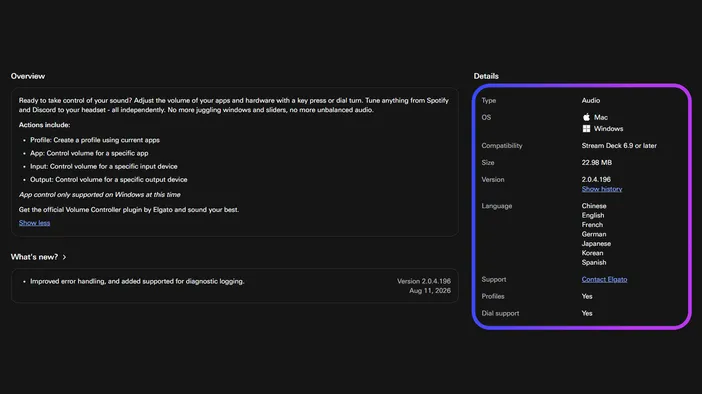Click Spanish in the language list
702x394 pixels.
pyautogui.click(x=594, y=262)
